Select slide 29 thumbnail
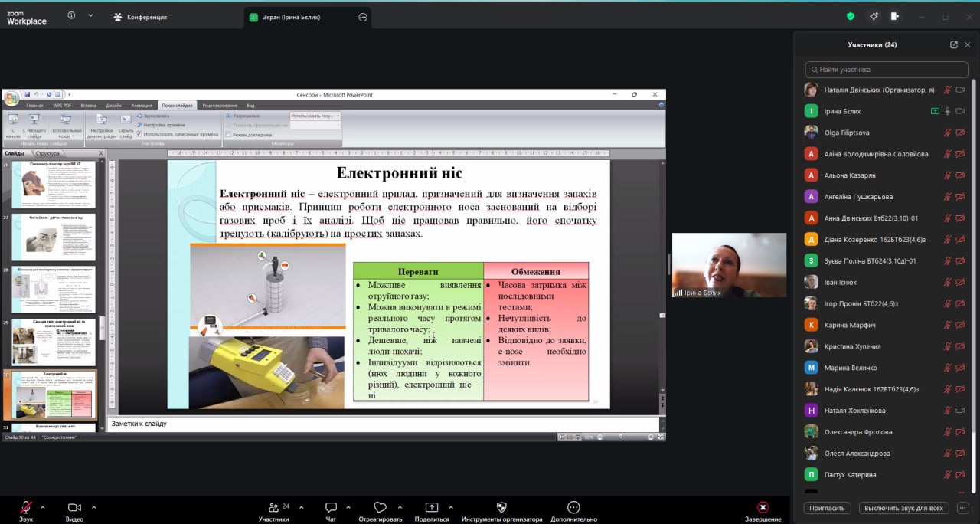The height and width of the screenshot is (524, 980). click(x=54, y=342)
